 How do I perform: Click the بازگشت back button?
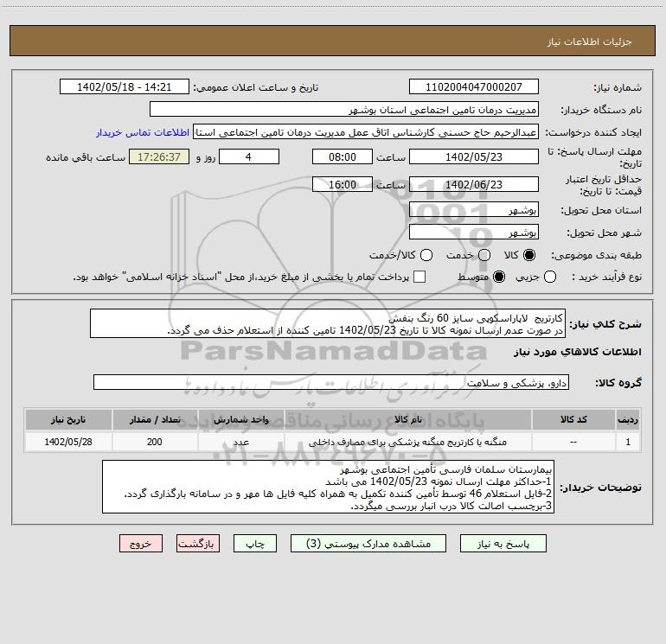click(x=198, y=544)
